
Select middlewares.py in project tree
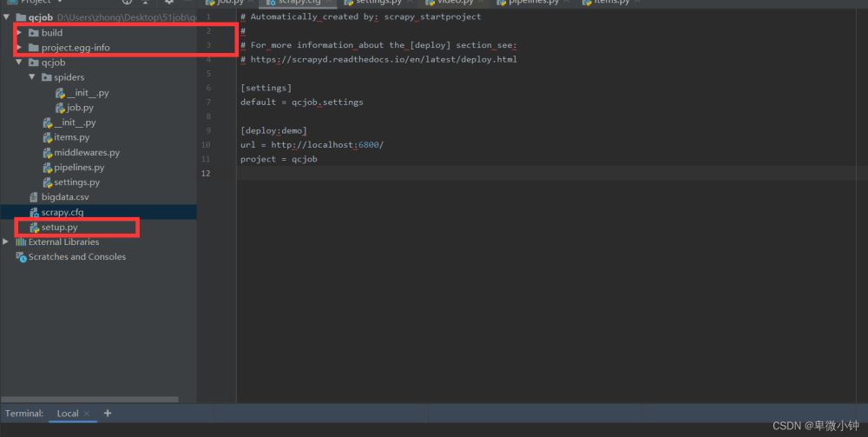[86, 153]
